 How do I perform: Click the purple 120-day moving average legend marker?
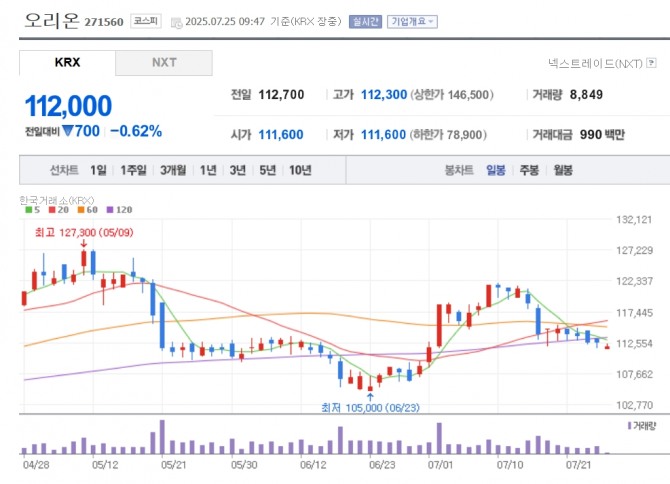point(110,209)
